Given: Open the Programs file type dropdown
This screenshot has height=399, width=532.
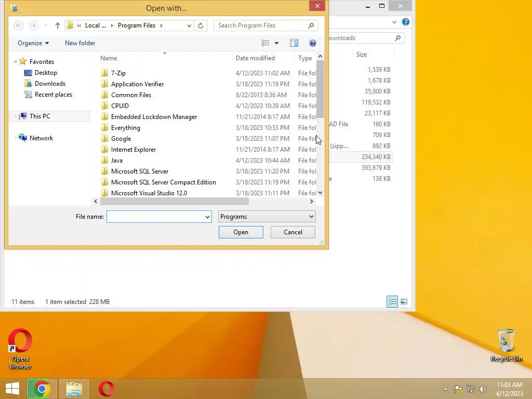Looking at the screenshot, I should 267,217.
